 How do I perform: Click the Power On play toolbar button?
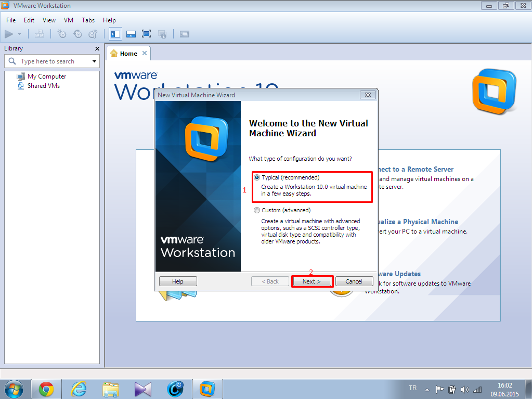[x=9, y=34]
